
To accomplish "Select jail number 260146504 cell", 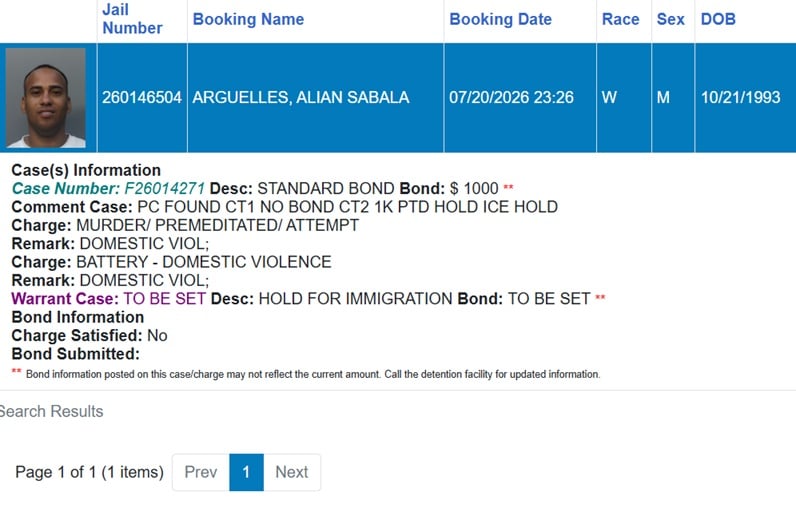I will (x=142, y=97).
